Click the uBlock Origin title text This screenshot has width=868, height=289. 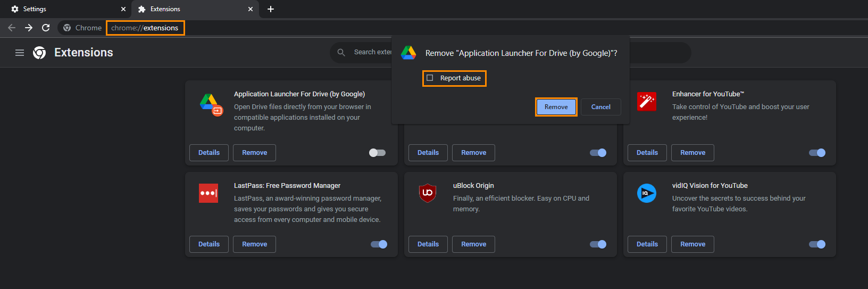pyautogui.click(x=473, y=186)
